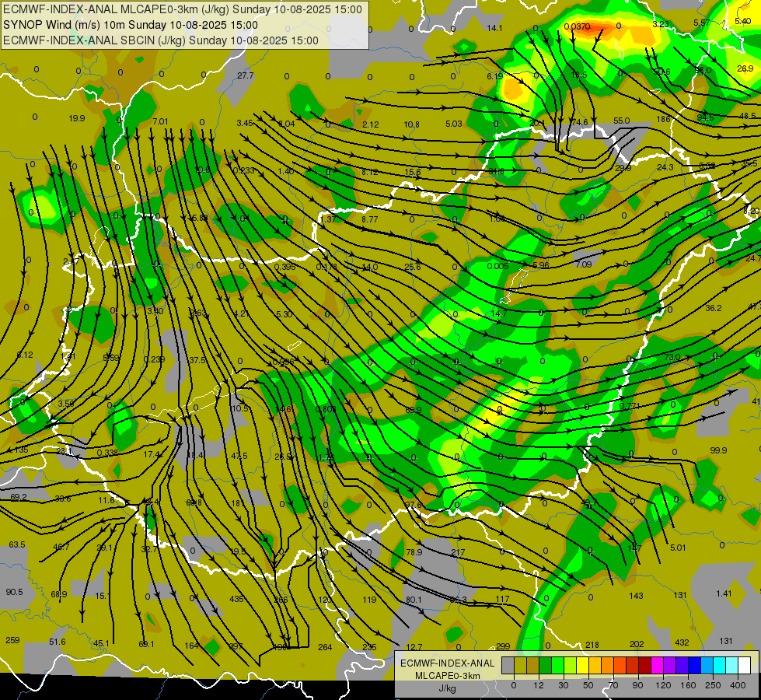The height and width of the screenshot is (700, 761).
Task: Click the yellow legend color swatch
Action: (583, 665)
